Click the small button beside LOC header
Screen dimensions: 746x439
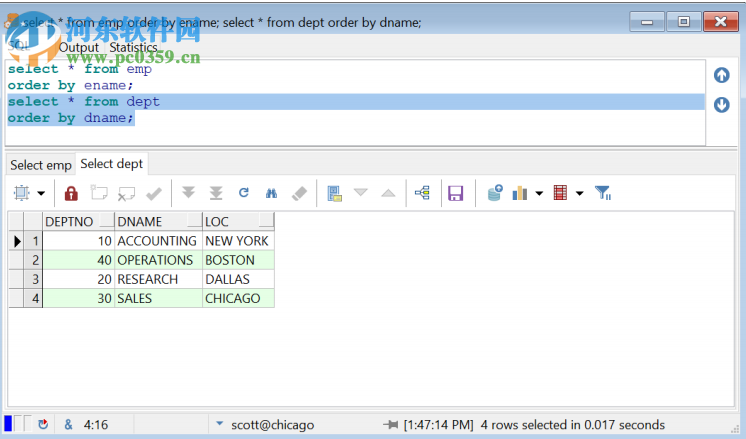(266, 220)
